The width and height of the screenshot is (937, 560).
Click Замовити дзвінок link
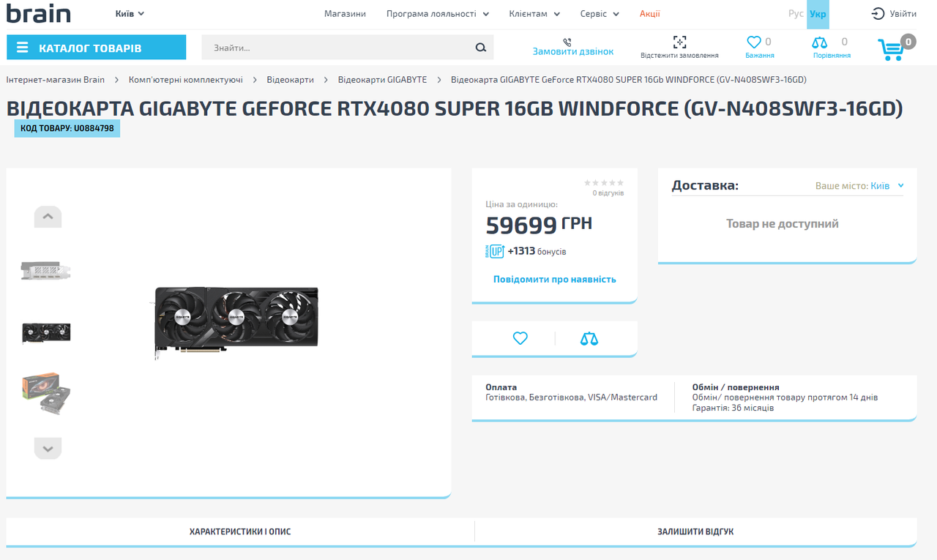click(573, 52)
